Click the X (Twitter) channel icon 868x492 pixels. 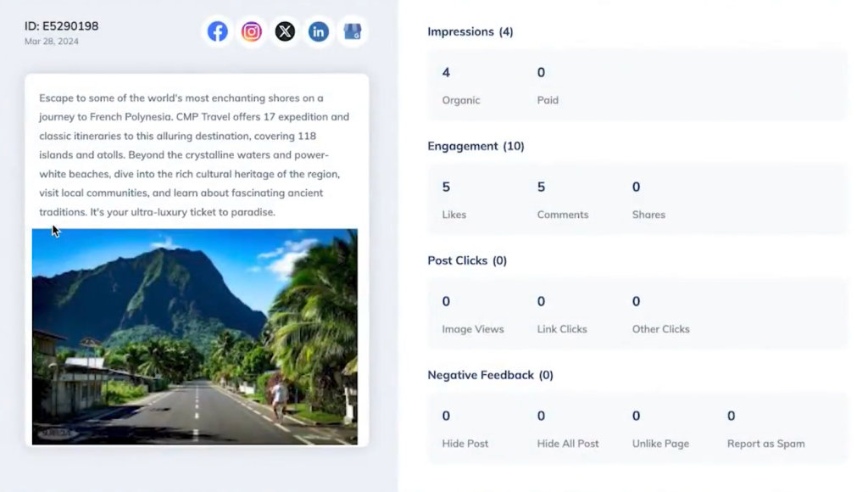coord(284,31)
